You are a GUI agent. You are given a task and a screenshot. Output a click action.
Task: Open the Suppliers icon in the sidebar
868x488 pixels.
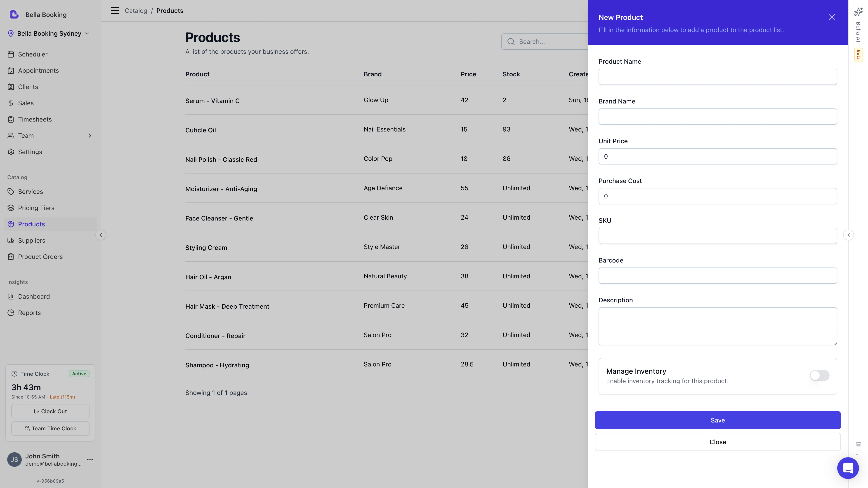tap(11, 240)
